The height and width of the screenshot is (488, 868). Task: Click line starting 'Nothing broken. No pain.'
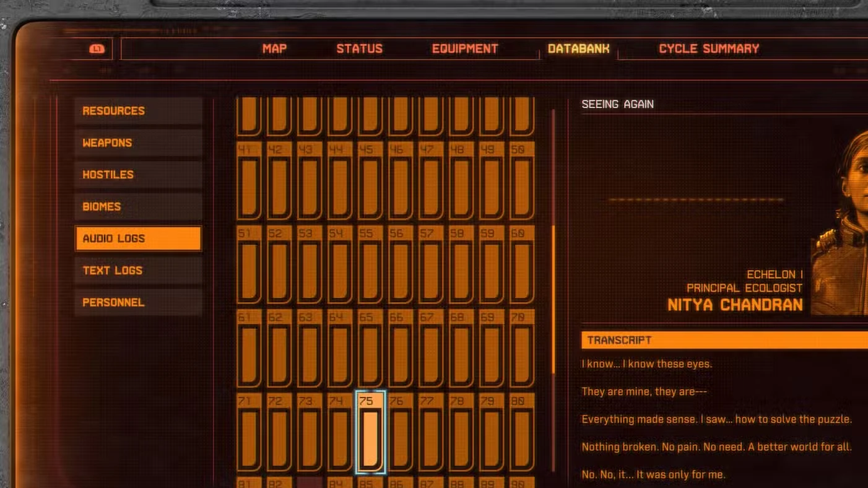pyautogui.click(x=716, y=447)
